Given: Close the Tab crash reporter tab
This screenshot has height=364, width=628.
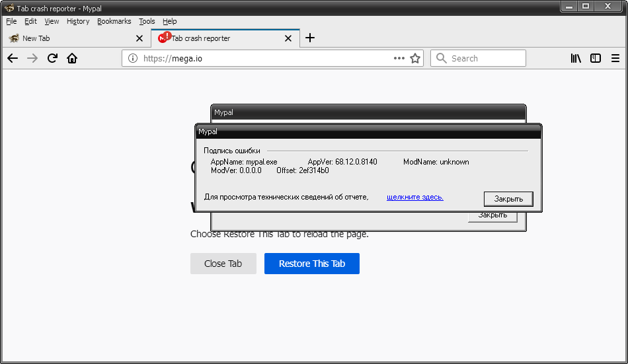Looking at the screenshot, I should [288, 38].
